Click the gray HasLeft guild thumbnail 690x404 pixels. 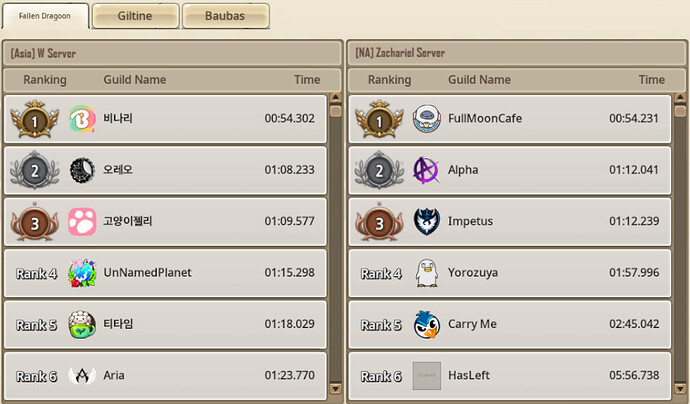[426, 376]
